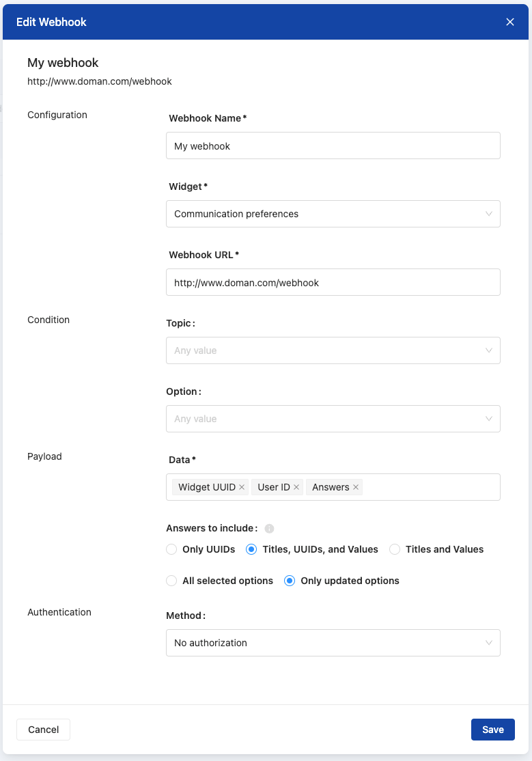Image resolution: width=532 pixels, height=761 pixels.
Task: Open the Topic dropdown
Action: click(333, 350)
